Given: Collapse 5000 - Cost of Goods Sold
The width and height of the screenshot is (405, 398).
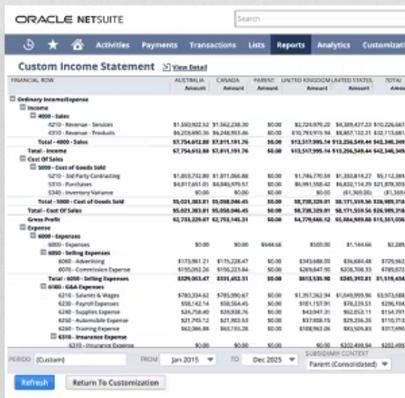Looking at the screenshot, I should (x=33, y=167).
